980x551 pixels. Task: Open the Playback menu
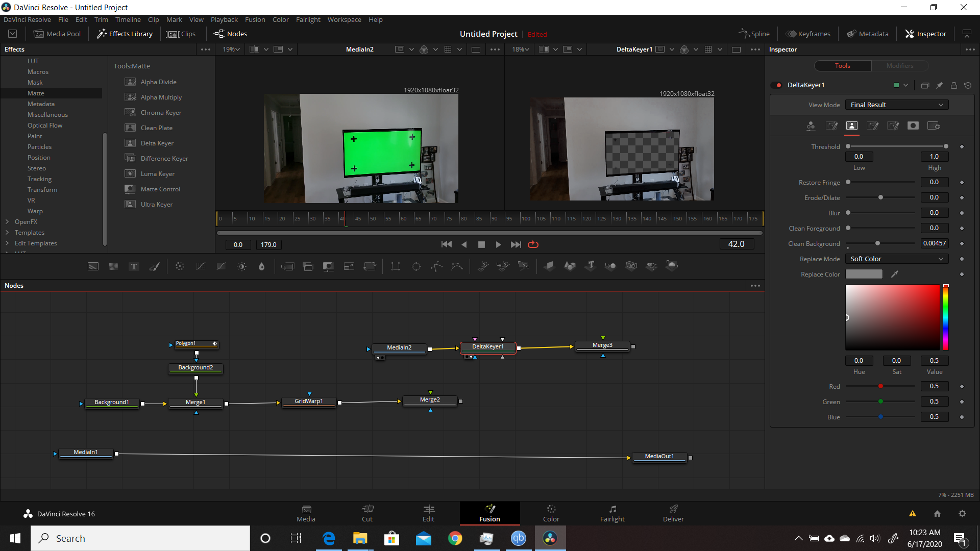click(x=224, y=19)
